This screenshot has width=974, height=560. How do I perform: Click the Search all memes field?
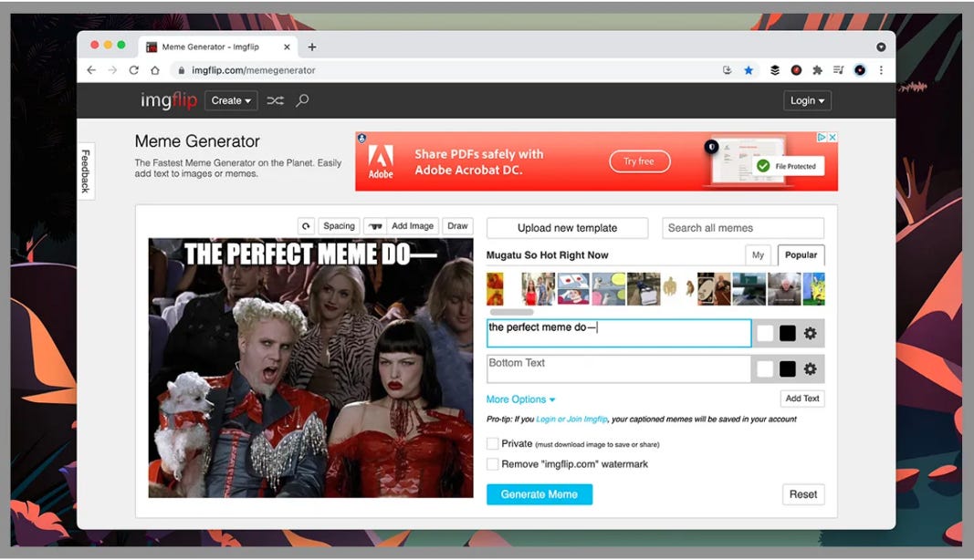(x=743, y=228)
